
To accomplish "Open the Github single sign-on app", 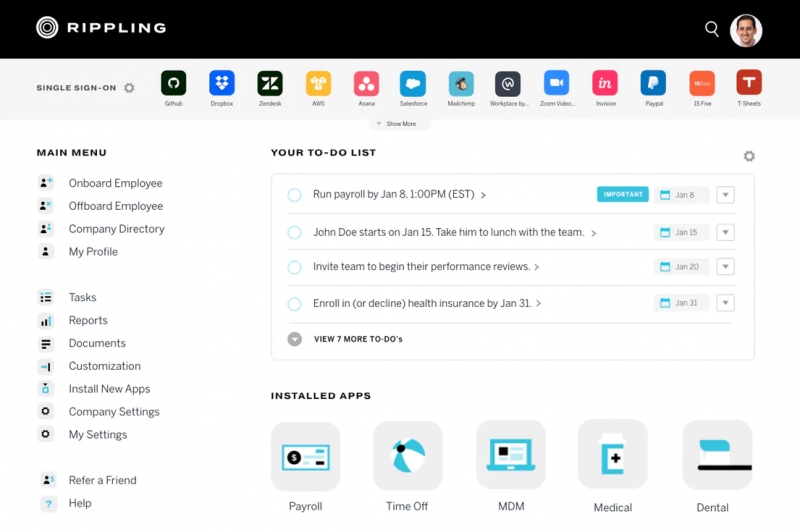I will tap(173, 83).
